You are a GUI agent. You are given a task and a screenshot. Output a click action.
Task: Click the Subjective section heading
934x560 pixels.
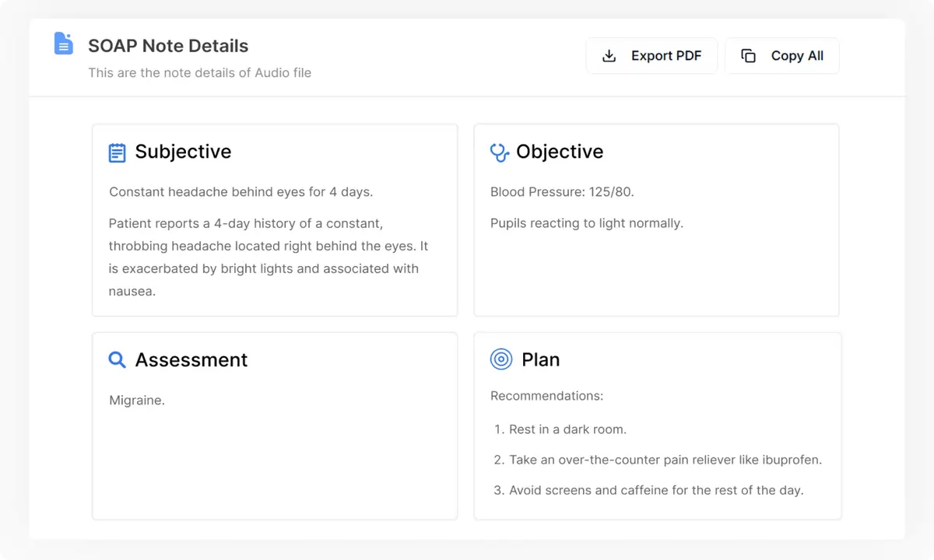pos(183,152)
